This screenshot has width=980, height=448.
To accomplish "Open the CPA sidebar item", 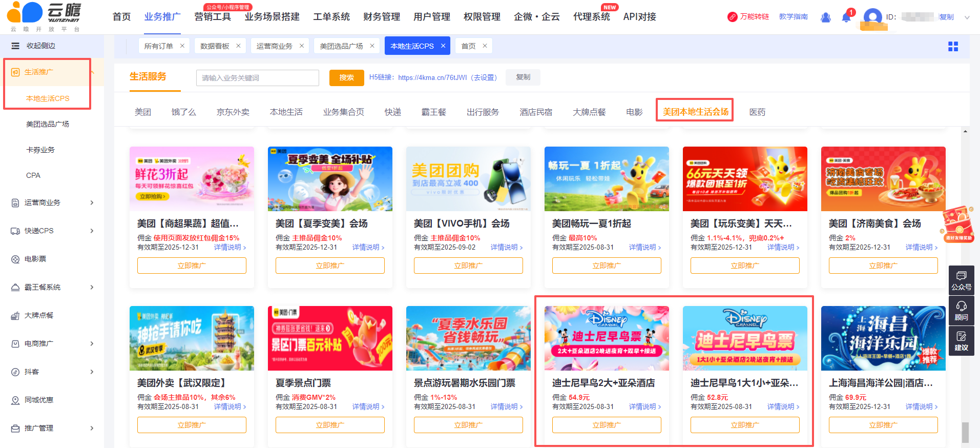I will click(x=33, y=175).
